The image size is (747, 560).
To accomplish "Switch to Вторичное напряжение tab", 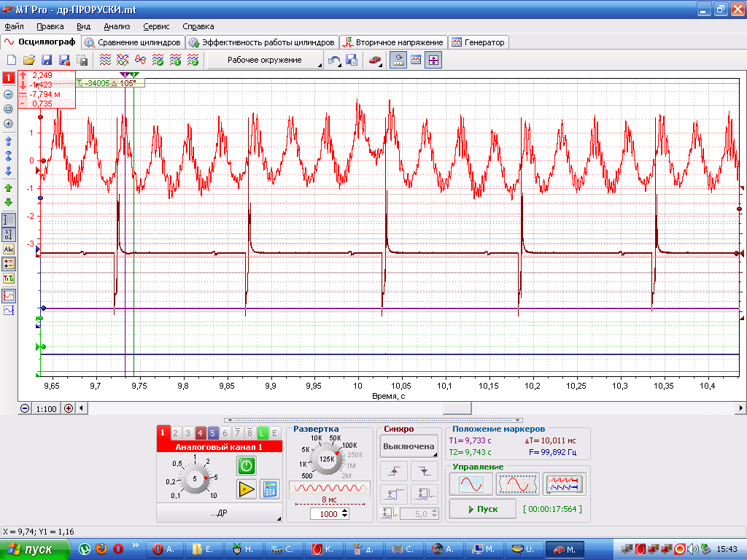I will tap(393, 42).
